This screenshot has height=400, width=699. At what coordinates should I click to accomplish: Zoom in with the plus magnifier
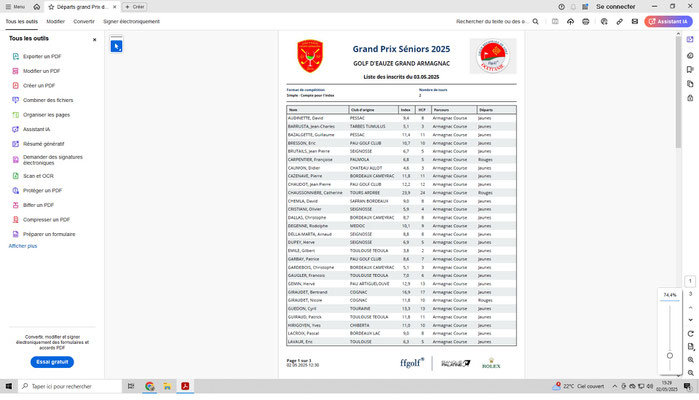point(691,360)
